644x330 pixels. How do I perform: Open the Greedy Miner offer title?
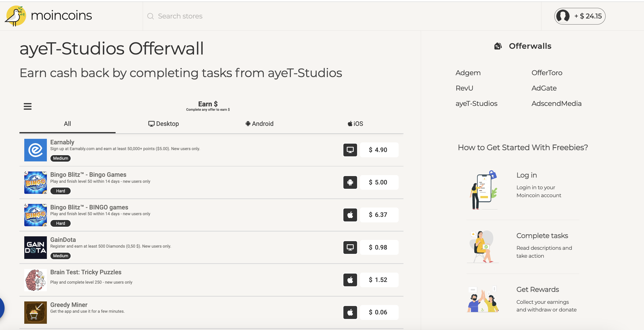pyautogui.click(x=69, y=305)
